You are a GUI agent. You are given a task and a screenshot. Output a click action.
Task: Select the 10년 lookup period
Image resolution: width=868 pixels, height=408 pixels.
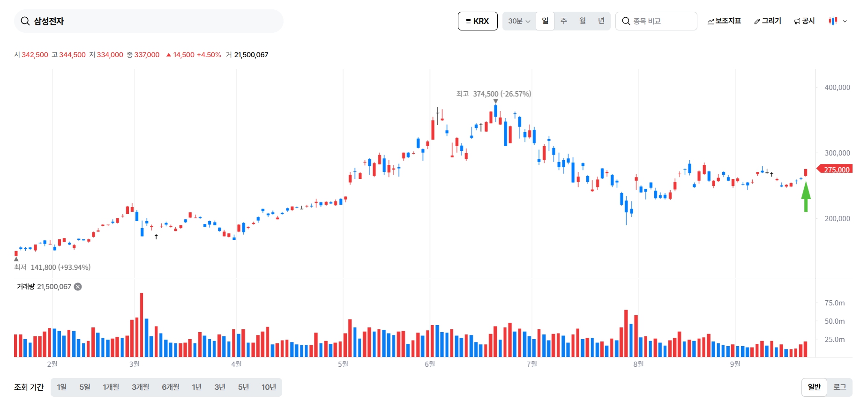click(269, 387)
